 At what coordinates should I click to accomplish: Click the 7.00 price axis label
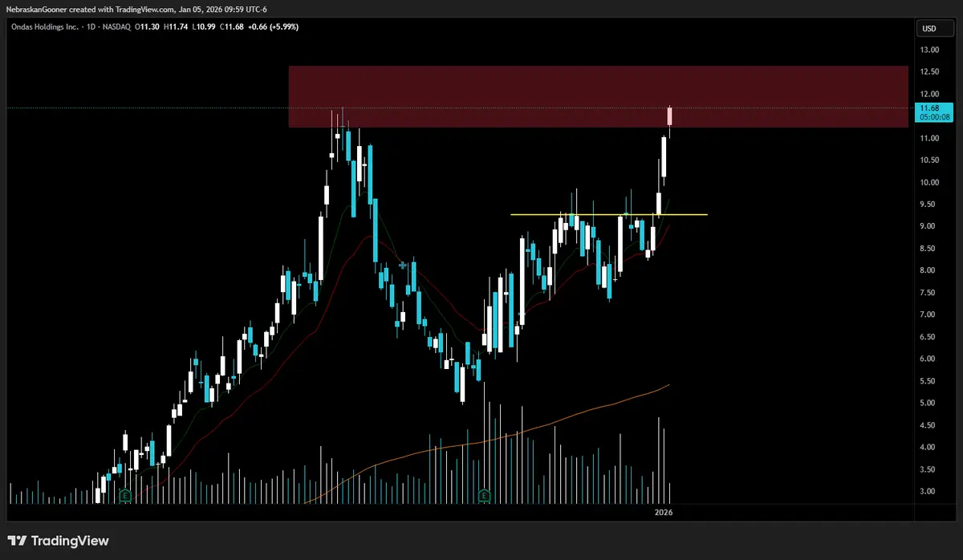click(929, 314)
